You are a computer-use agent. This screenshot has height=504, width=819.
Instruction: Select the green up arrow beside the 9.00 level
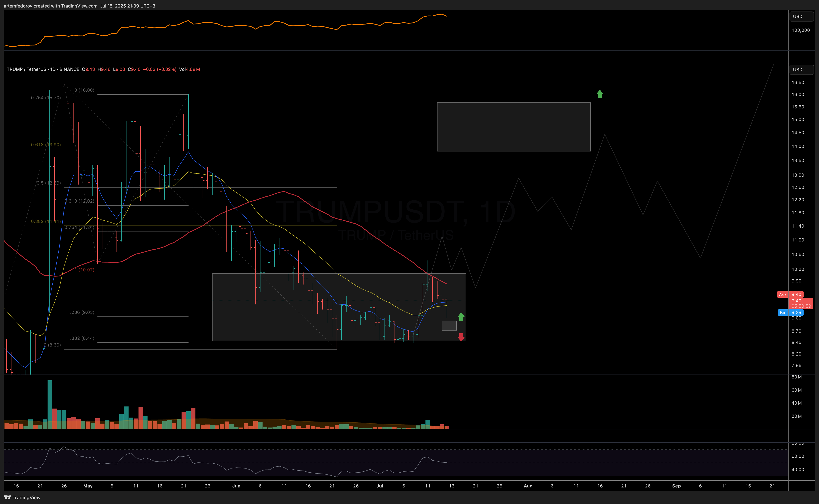click(461, 316)
